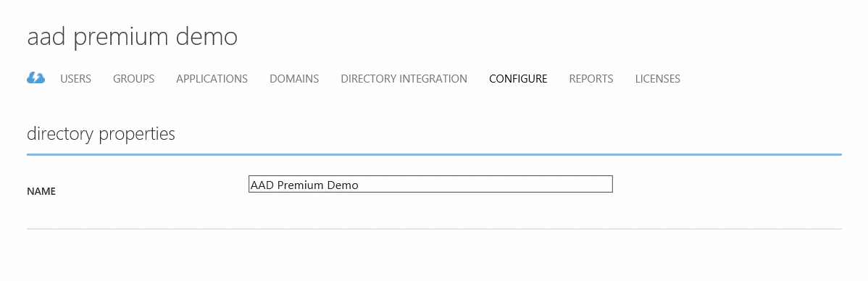The height and width of the screenshot is (281, 868).
Task: Go to the APPLICATIONS tab
Action: pyautogui.click(x=212, y=78)
